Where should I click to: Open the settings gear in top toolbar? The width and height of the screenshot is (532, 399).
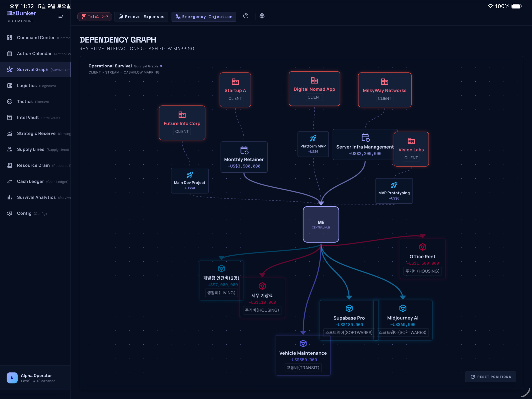[x=262, y=16]
